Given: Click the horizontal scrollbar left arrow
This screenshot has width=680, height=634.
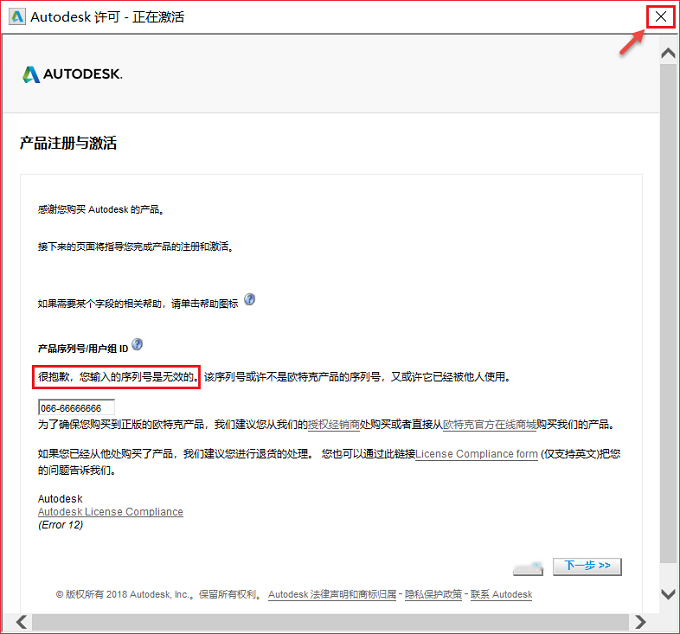Looking at the screenshot, I should coord(22,622).
